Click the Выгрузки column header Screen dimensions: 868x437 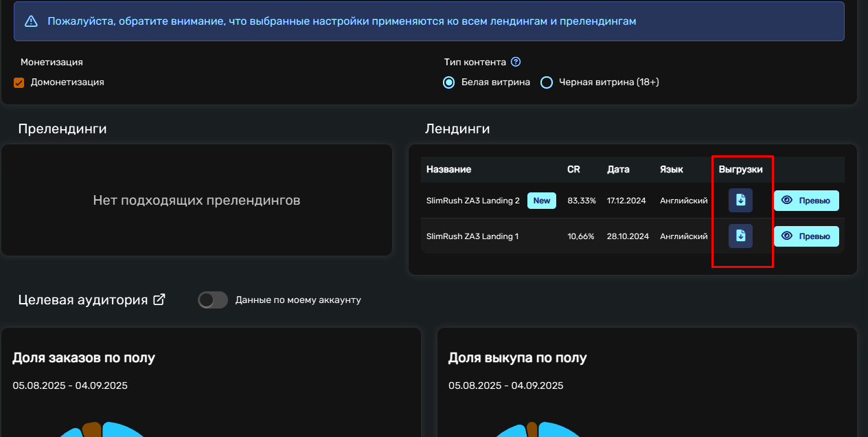pyautogui.click(x=740, y=170)
